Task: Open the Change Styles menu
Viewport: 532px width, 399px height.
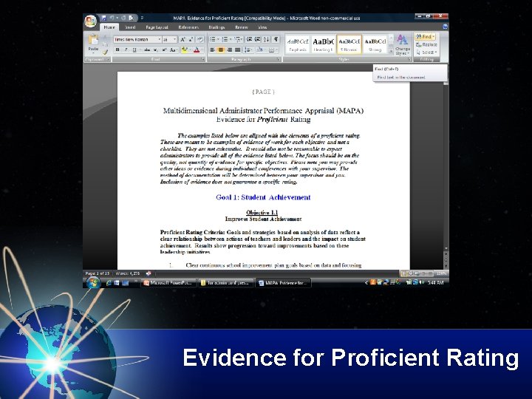Action: pos(403,45)
